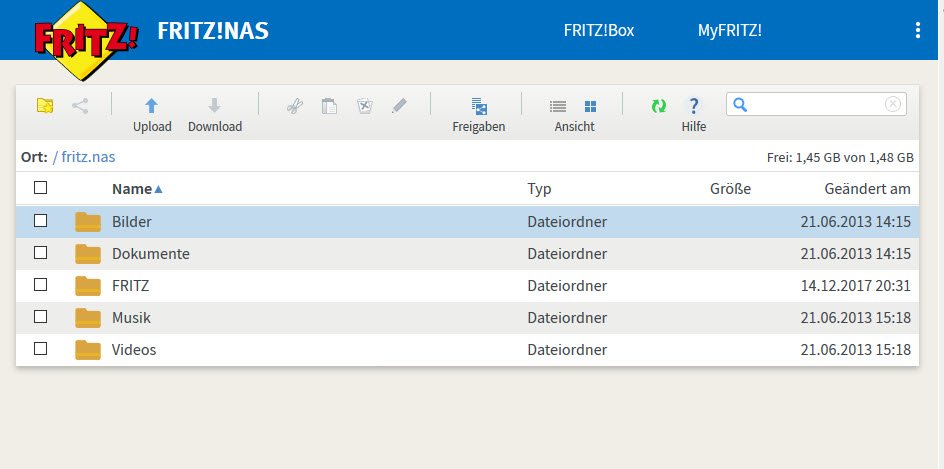944x469 pixels.
Task: Click the fritz.nas path link
Action: pyautogui.click(x=88, y=157)
